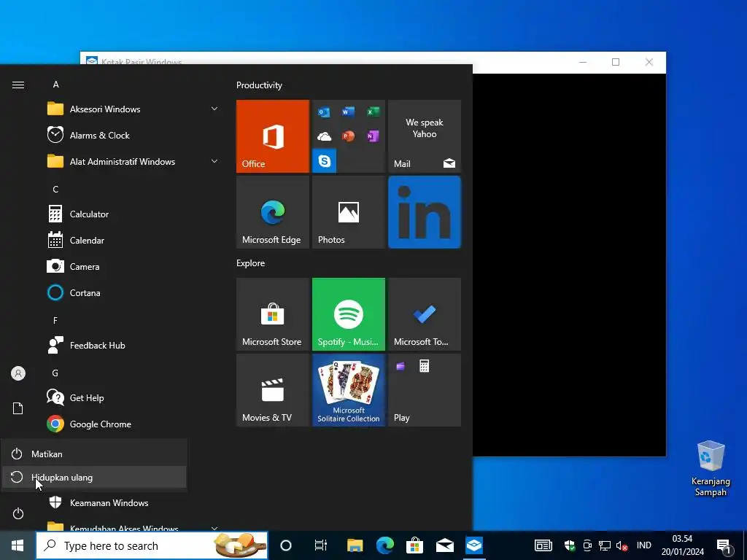Viewport: 747px width, 560px height.
Task: Open the Play folder tile
Action: (425, 390)
